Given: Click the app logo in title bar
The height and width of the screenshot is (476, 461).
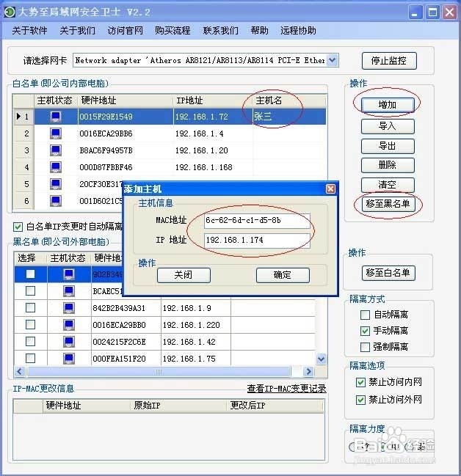Looking at the screenshot, I should (9, 12).
